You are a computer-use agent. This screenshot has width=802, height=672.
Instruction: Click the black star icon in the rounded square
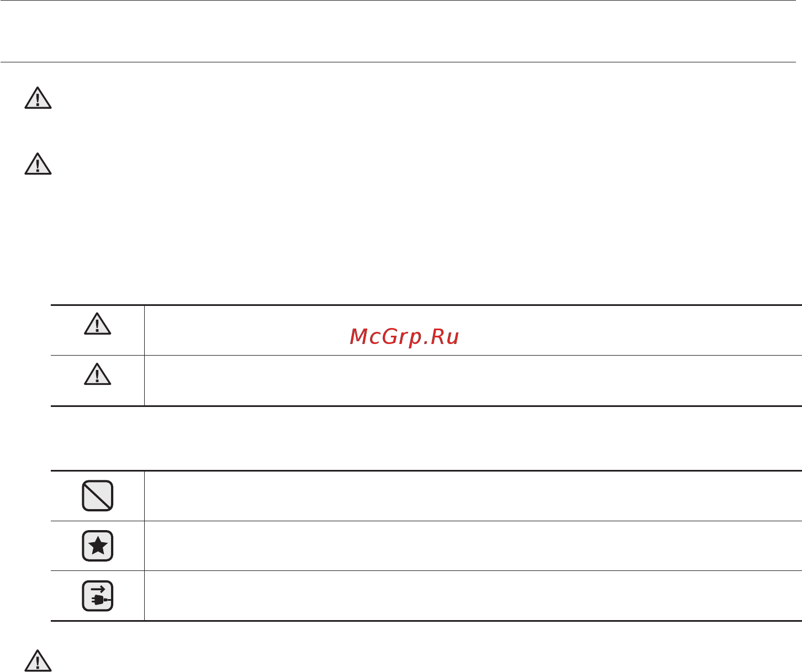tap(98, 546)
